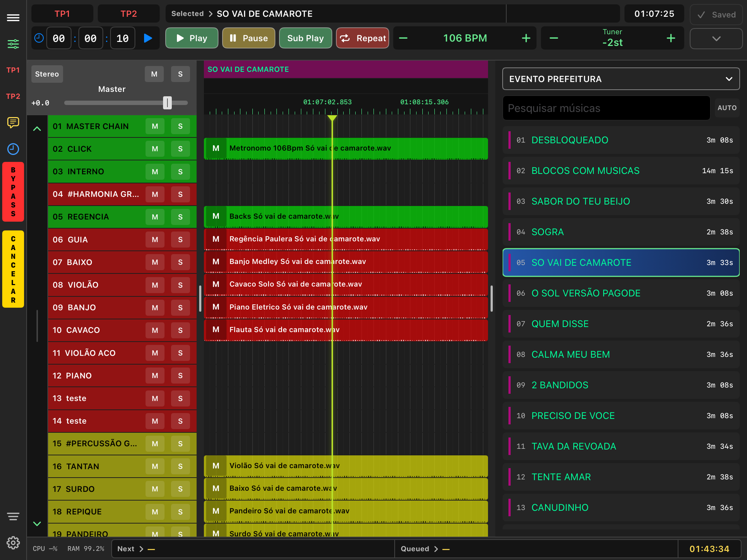
Task: Mute the 02 CLICK track
Action: click(155, 149)
